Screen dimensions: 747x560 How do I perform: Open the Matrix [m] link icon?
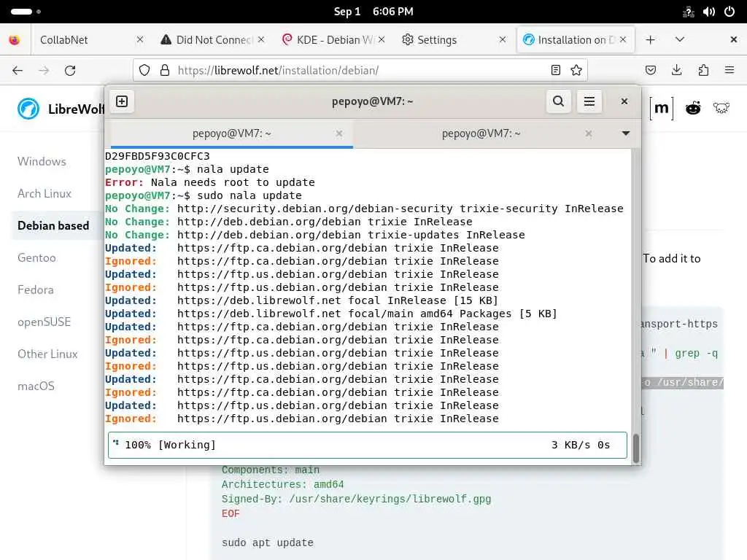[661, 109]
